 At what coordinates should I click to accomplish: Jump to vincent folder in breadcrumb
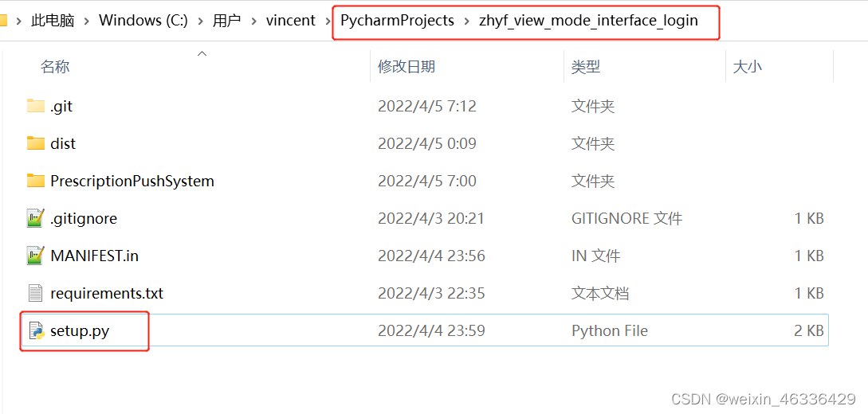[291, 21]
